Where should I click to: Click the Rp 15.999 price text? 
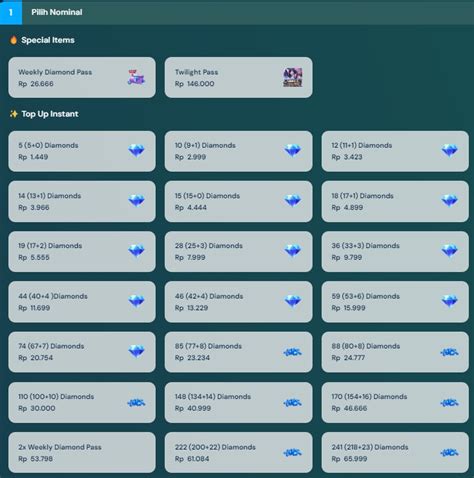[x=348, y=308]
